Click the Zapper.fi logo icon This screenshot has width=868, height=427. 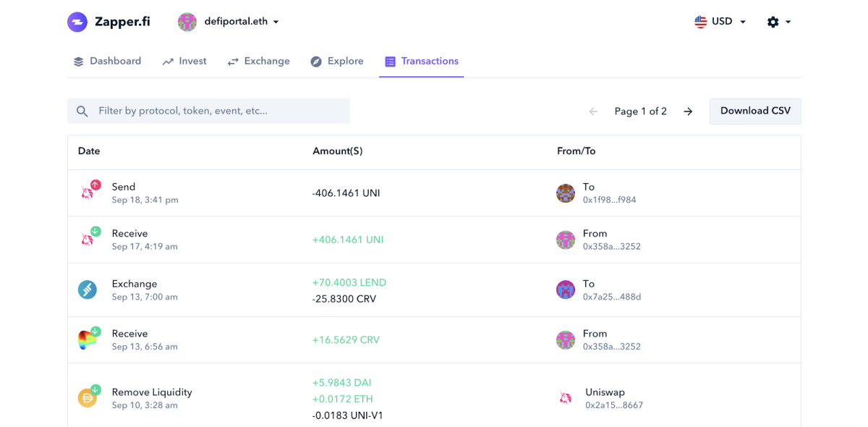pyautogui.click(x=78, y=22)
